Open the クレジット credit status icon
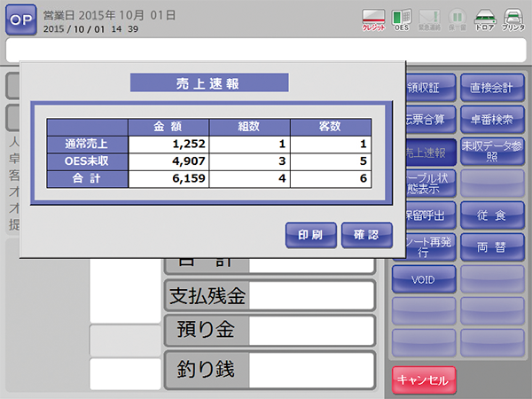 pyautogui.click(x=373, y=20)
